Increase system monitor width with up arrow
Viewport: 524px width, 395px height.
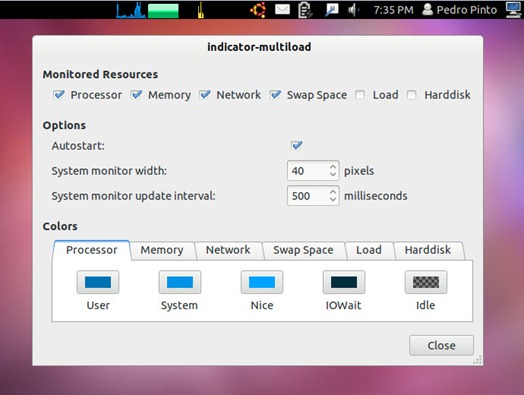[x=333, y=166]
